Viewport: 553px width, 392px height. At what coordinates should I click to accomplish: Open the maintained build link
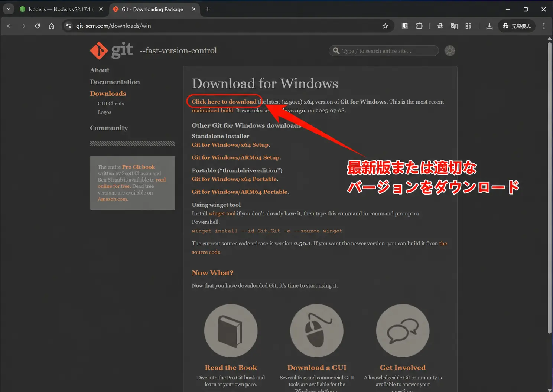coord(212,111)
